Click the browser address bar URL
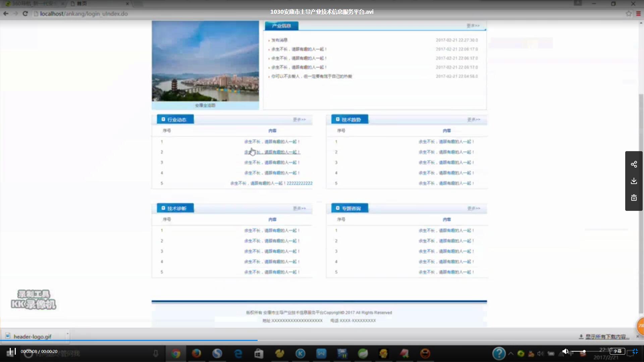Viewport: 644px width, 362px height. (84, 14)
